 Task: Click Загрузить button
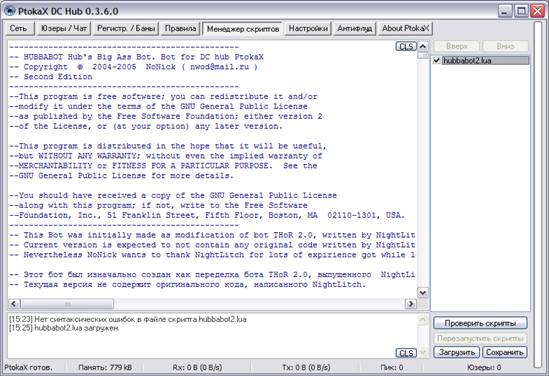tap(457, 352)
